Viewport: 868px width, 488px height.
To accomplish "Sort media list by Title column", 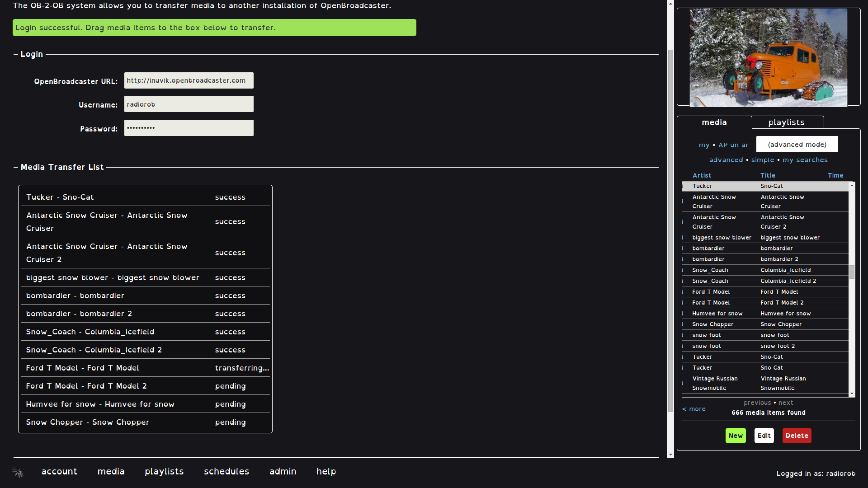I will click(x=768, y=175).
